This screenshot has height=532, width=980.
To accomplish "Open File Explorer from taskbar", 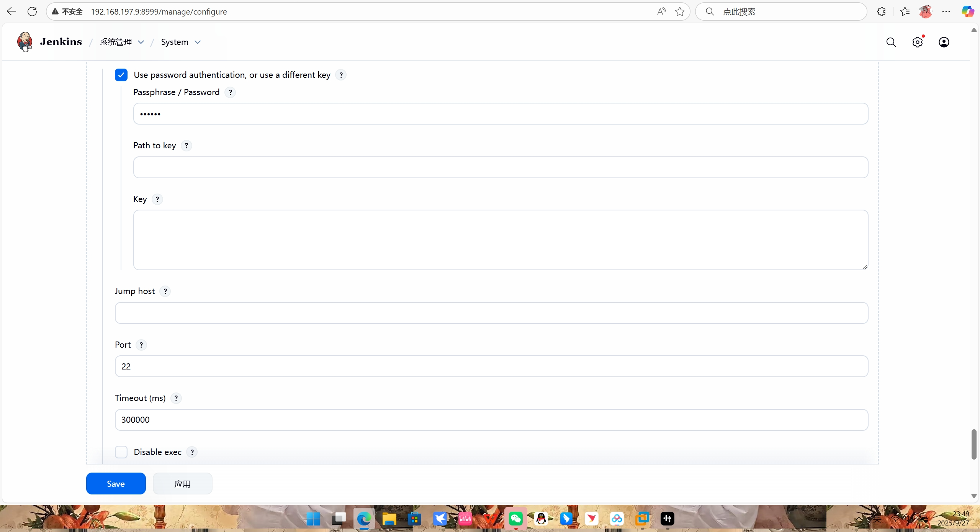I will (x=389, y=519).
